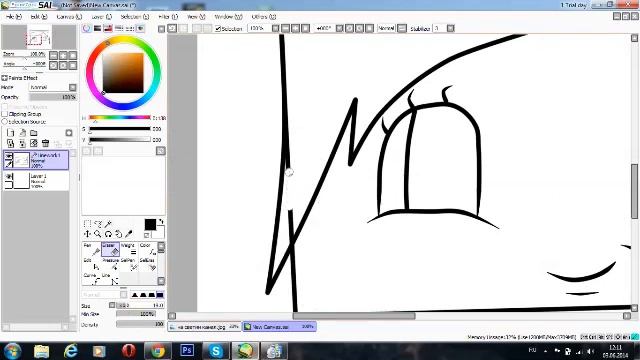The height and width of the screenshot is (360, 640).
Task: Switch to the jpg document tab
Action: pos(204,327)
